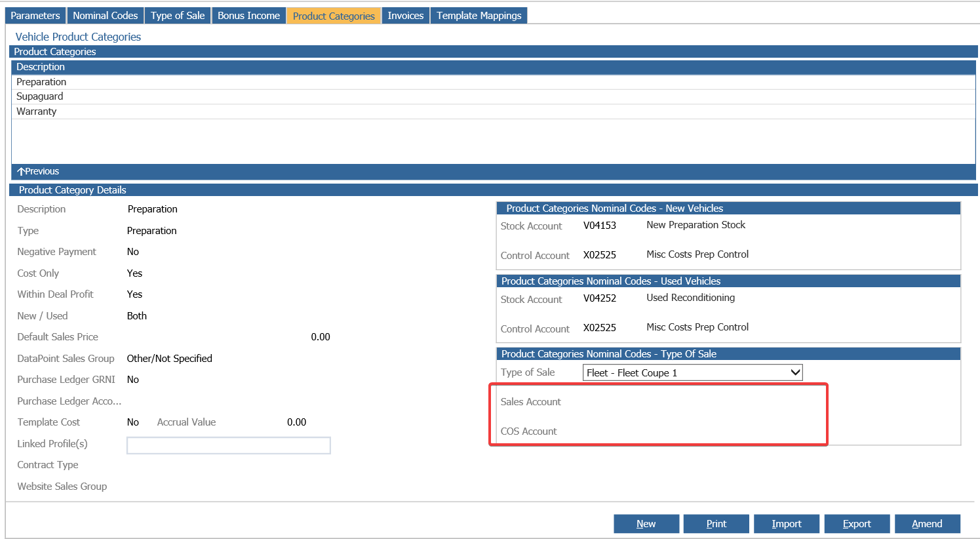This screenshot has height=539, width=980.
Task: Click the New button
Action: click(646, 524)
